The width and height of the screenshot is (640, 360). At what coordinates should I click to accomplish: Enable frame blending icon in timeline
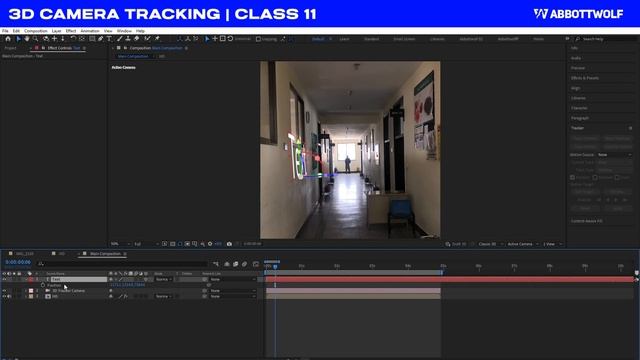pos(236,264)
